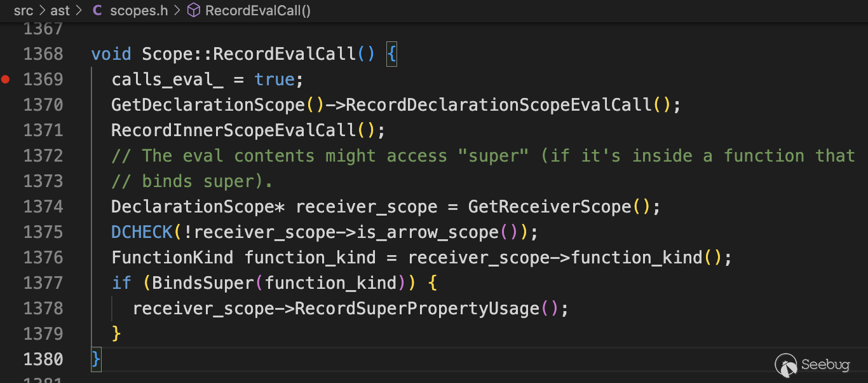
Task: Click the 'if' keyword on line 1377
Action: click(x=121, y=283)
